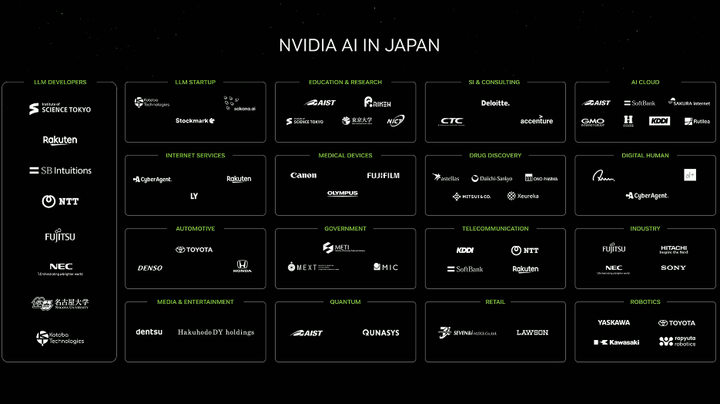Click the Daiichi-Sankyo logo

(492, 178)
